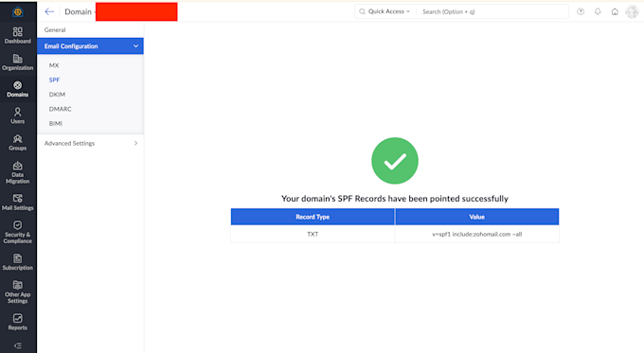Select DMARC under Email Configuration

tap(60, 109)
